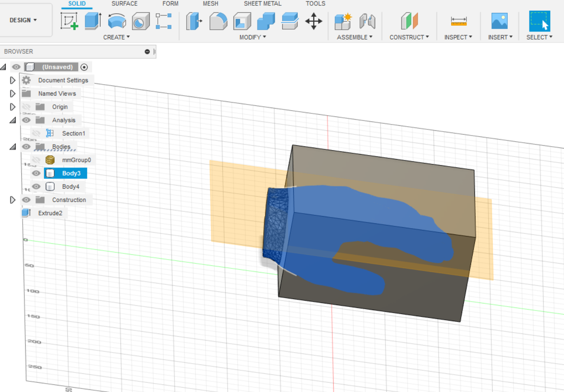Collapse the root (Unsaved) component tree
Image resolution: width=564 pixels, height=392 pixels.
tap(4, 67)
